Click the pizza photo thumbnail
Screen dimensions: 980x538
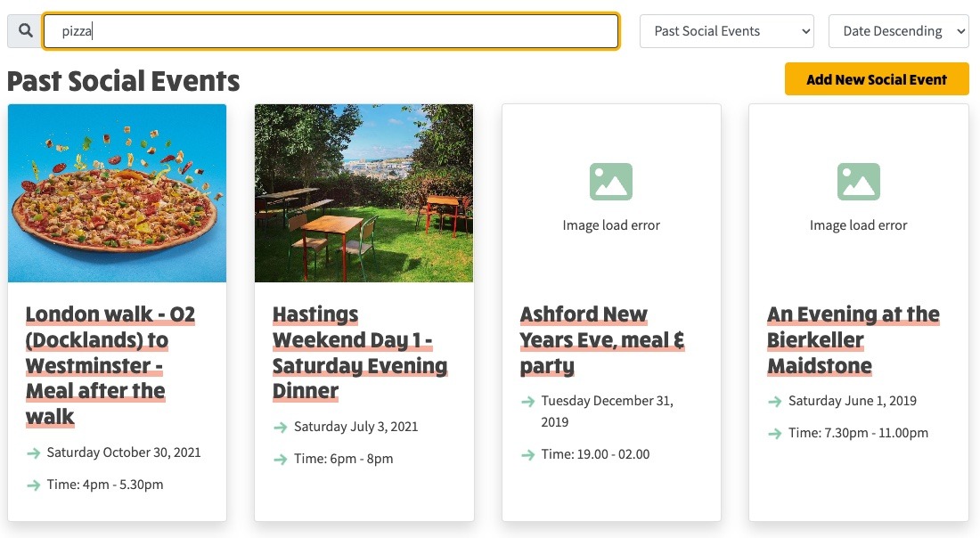[117, 193]
